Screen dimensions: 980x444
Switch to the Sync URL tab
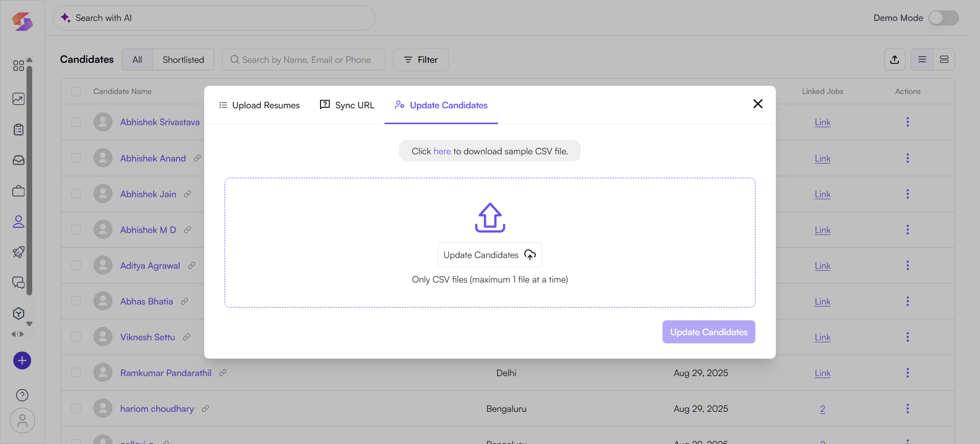click(347, 105)
